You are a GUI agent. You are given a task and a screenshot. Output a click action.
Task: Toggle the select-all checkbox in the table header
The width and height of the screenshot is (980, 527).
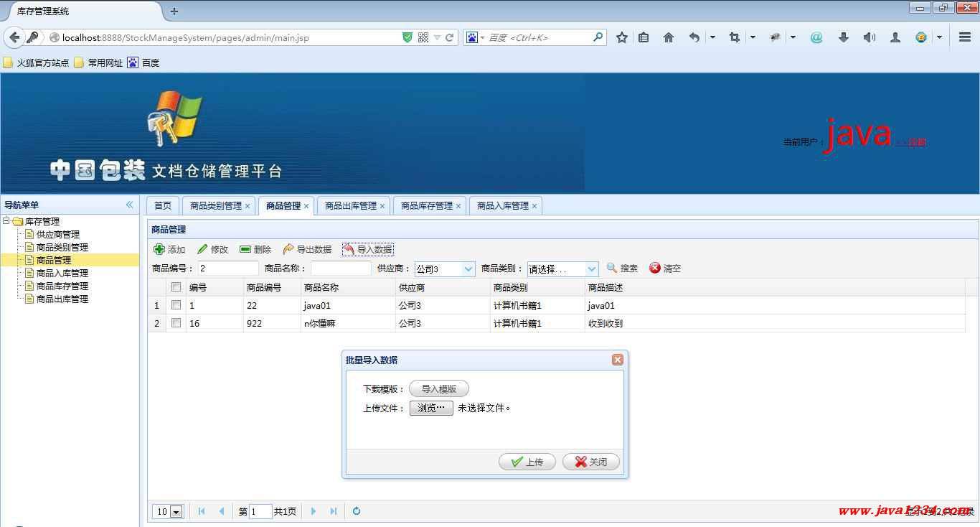pos(176,287)
